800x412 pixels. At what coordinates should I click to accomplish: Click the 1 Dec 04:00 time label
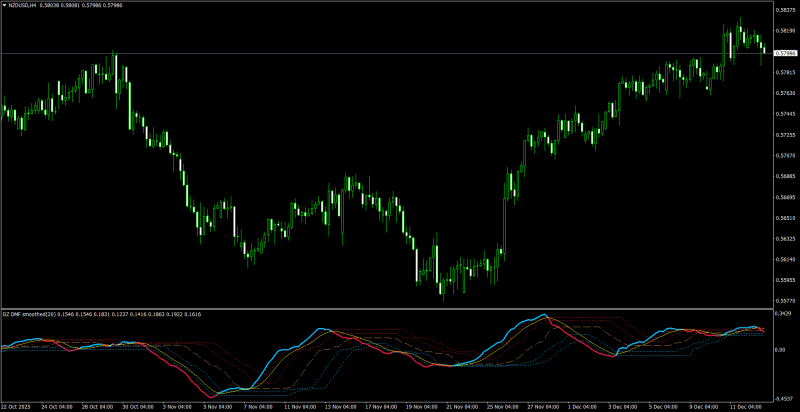(x=585, y=407)
